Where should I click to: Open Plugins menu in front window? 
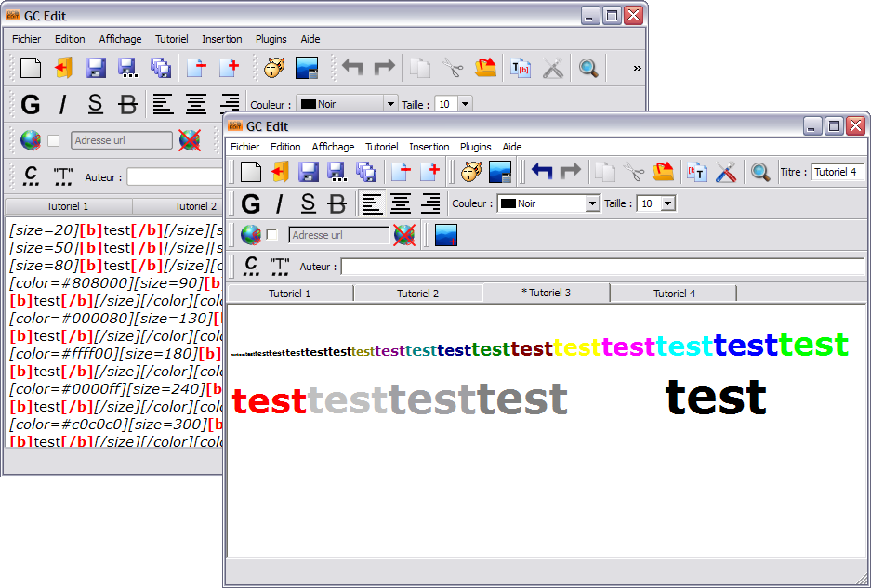476,147
